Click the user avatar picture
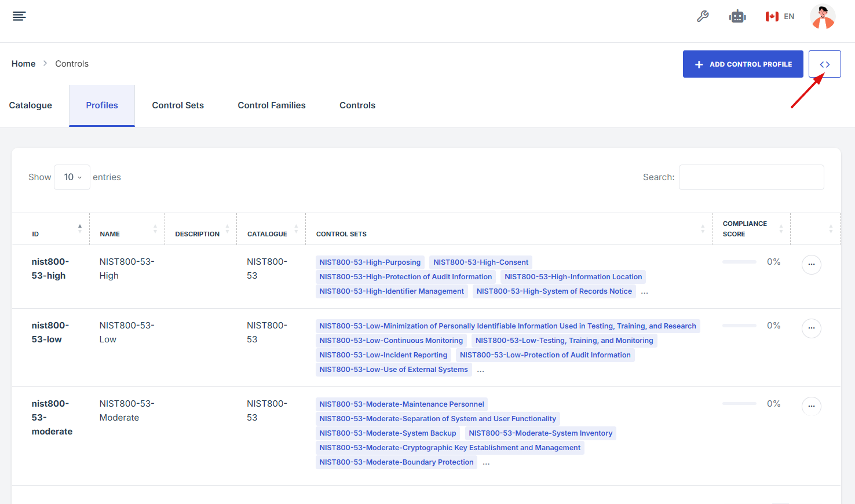The image size is (855, 504). click(x=823, y=16)
